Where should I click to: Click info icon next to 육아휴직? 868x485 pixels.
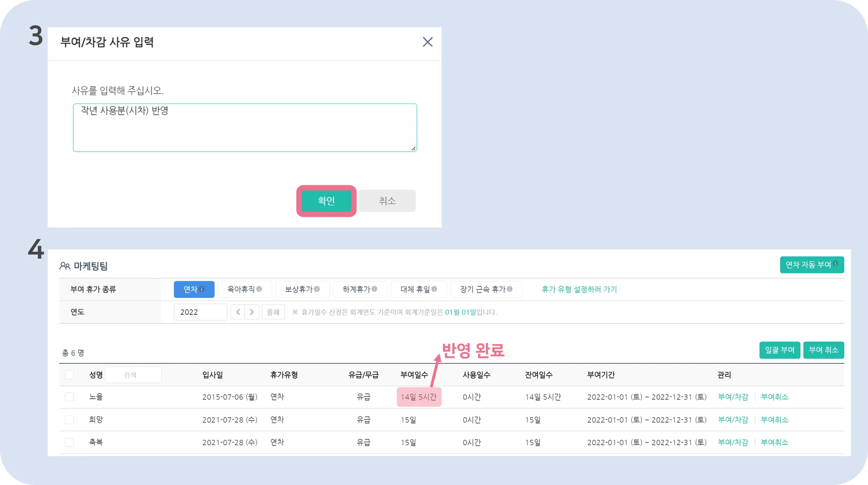click(x=259, y=289)
